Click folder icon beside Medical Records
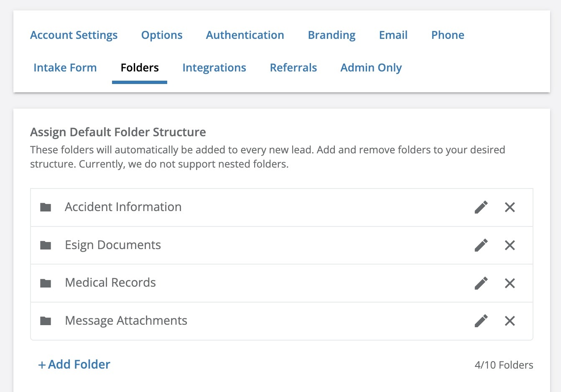Viewport: 561px width, 392px height. 46,283
